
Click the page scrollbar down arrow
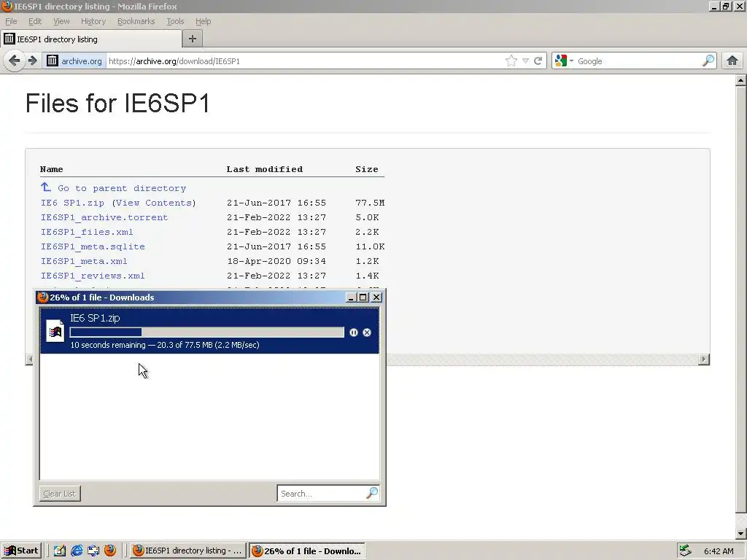click(x=741, y=533)
